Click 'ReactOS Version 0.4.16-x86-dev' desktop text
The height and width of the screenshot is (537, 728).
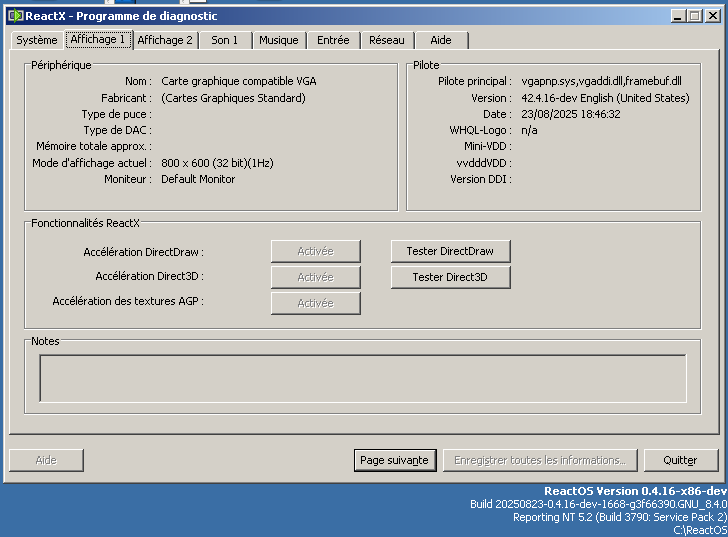(636, 491)
